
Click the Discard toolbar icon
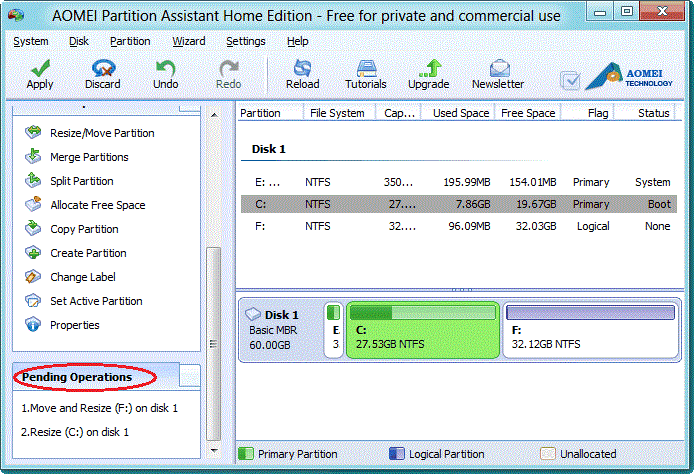coord(103,68)
